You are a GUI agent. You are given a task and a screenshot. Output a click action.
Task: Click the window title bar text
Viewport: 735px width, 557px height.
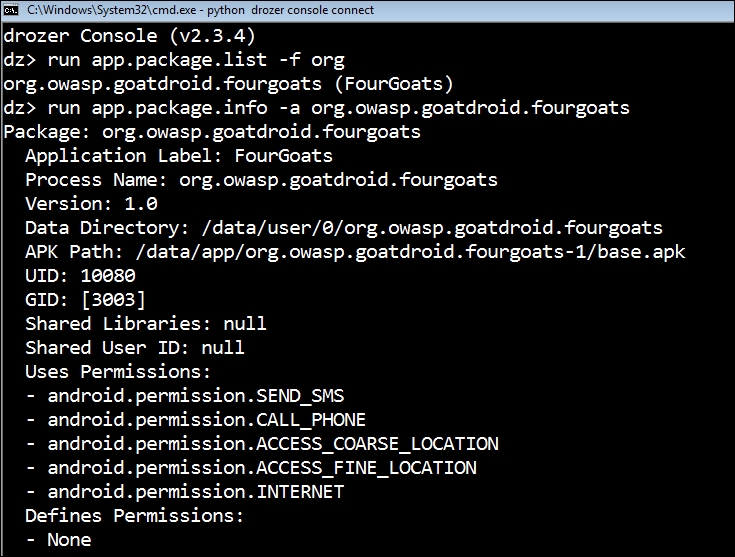pyautogui.click(x=200, y=10)
